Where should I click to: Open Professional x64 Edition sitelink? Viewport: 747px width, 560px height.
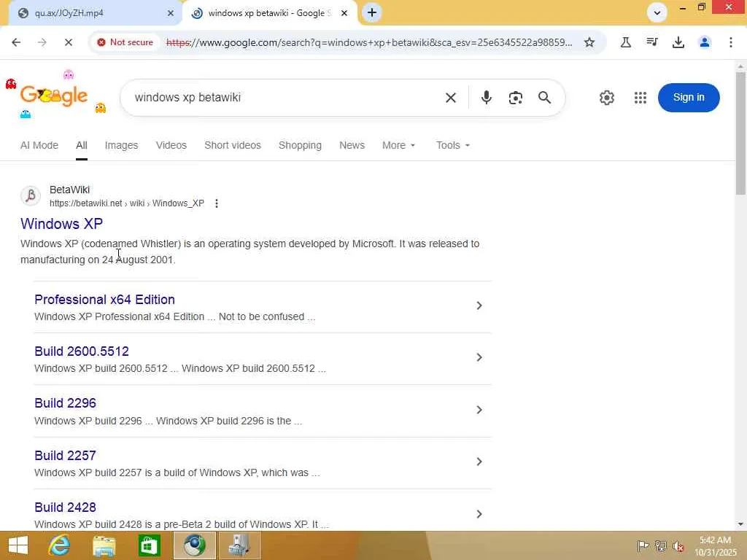(104, 300)
